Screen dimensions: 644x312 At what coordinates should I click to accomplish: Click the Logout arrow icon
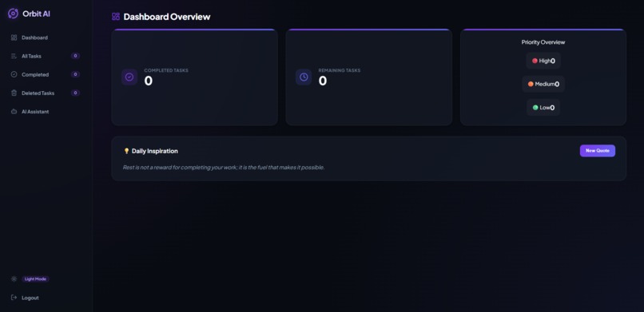pyautogui.click(x=14, y=298)
